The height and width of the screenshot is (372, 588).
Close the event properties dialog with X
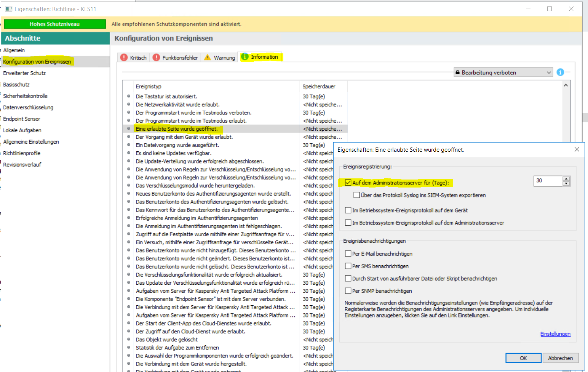[x=577, y=149]
